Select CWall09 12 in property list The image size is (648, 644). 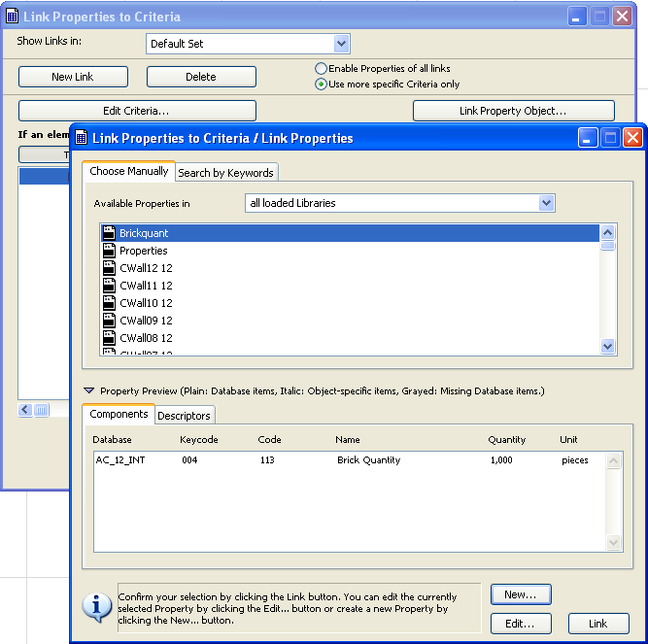pos(351,321)
